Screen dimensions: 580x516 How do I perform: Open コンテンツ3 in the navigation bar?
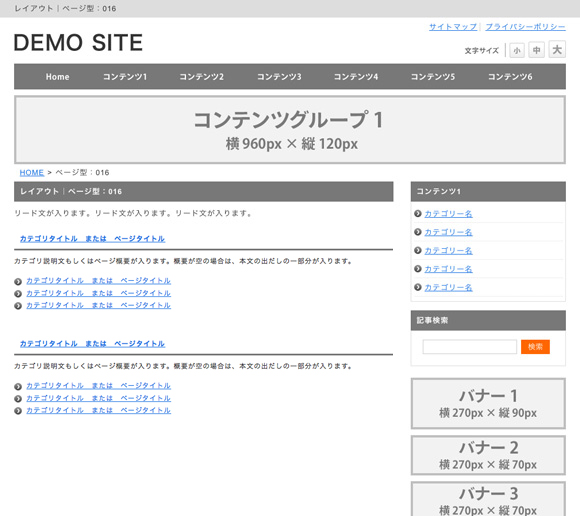(279, 77)
